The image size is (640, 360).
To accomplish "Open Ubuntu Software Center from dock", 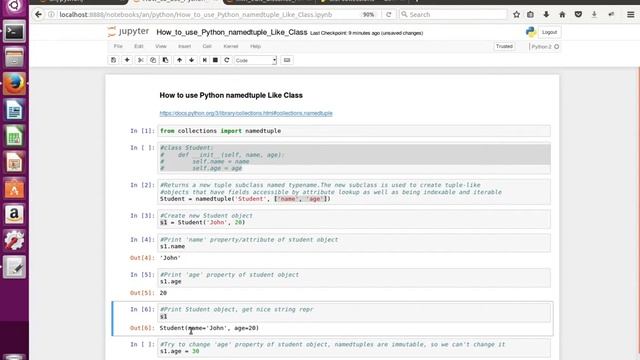I will click(x=14, y=189).
